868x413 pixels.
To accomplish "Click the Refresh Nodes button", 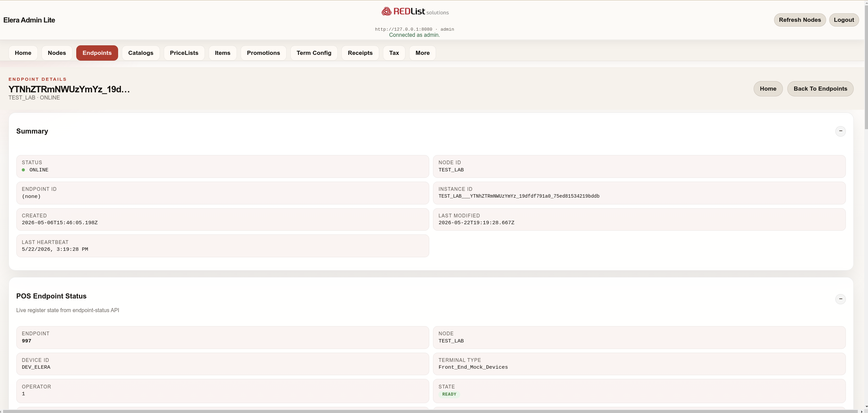I will coord(800,20).
